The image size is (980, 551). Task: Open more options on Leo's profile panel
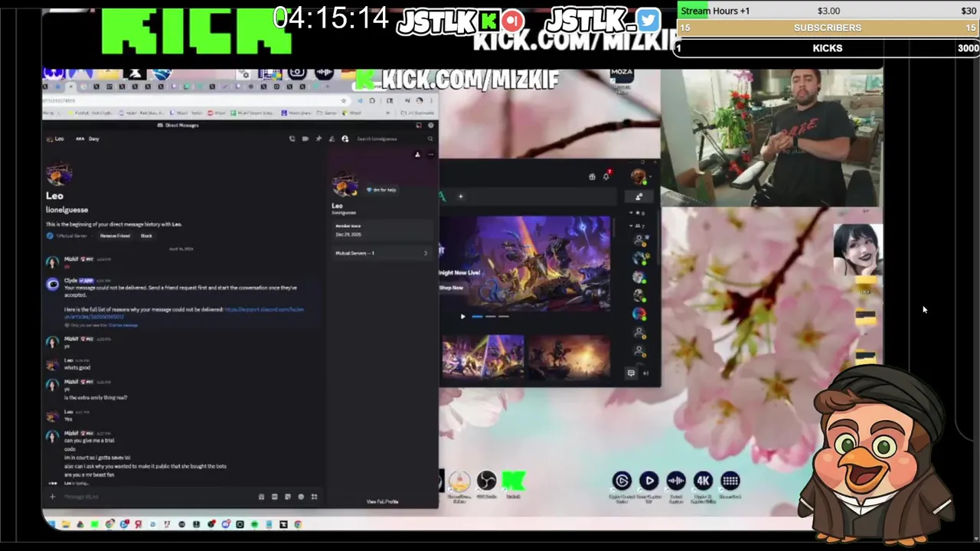point(430,155)
